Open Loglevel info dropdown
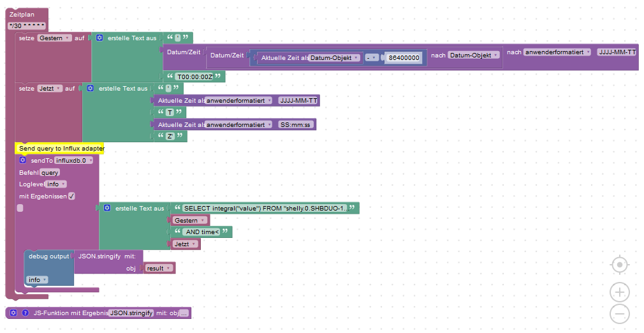The height and width of the screenshot is (333, 644). (55, 184)
